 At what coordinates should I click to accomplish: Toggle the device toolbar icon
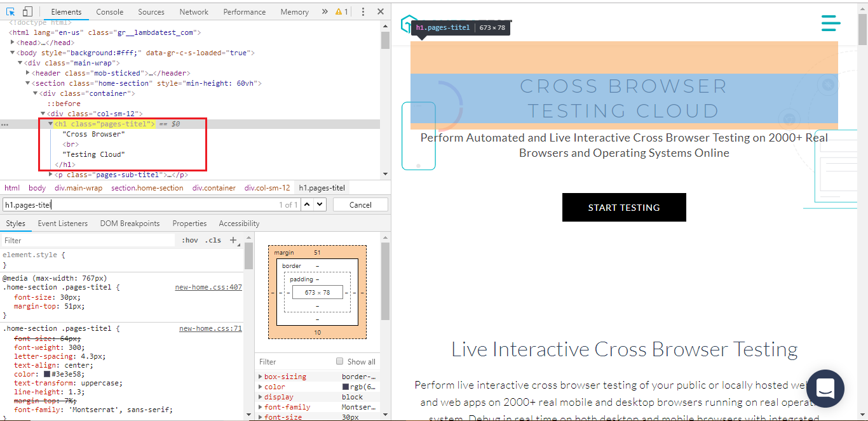pos(27,11)
